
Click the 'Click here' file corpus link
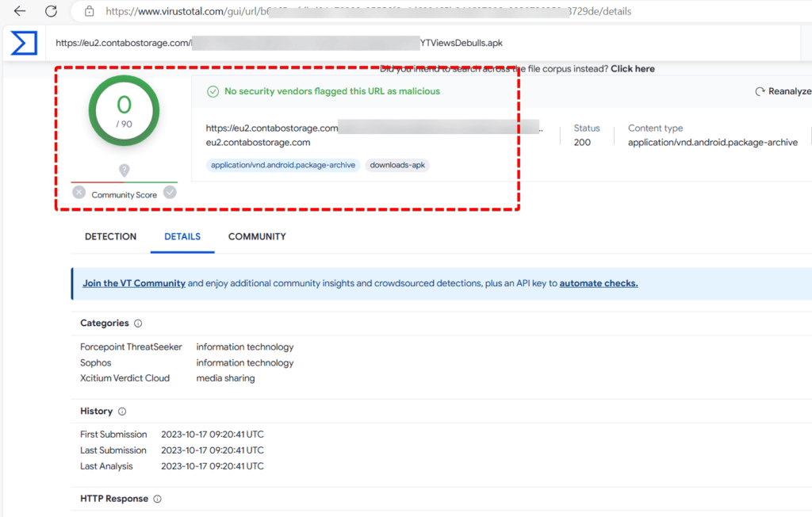[x=632, y=69]
